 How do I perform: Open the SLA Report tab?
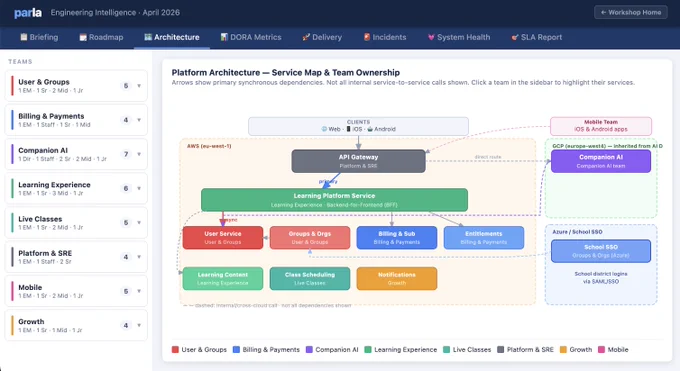pyautogui.click(x=536, y=37)
